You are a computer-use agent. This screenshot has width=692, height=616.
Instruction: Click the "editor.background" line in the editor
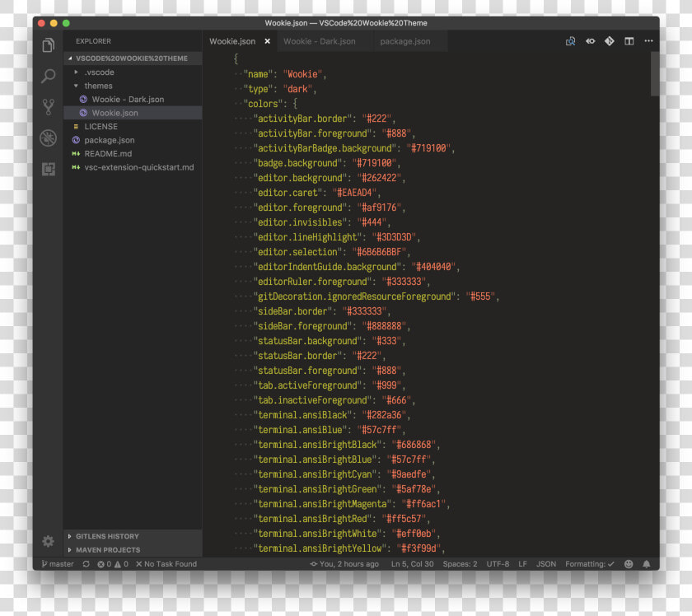pos(330,178)
